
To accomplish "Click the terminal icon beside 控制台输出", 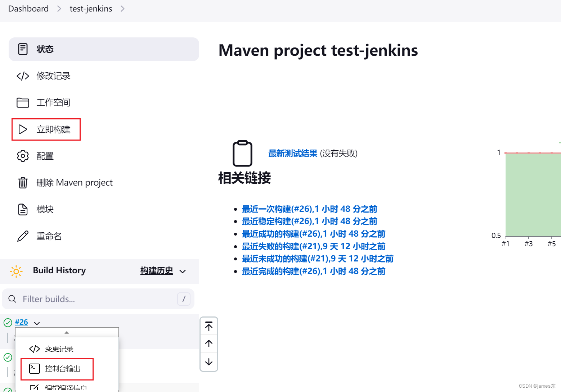I will point(35,369).
